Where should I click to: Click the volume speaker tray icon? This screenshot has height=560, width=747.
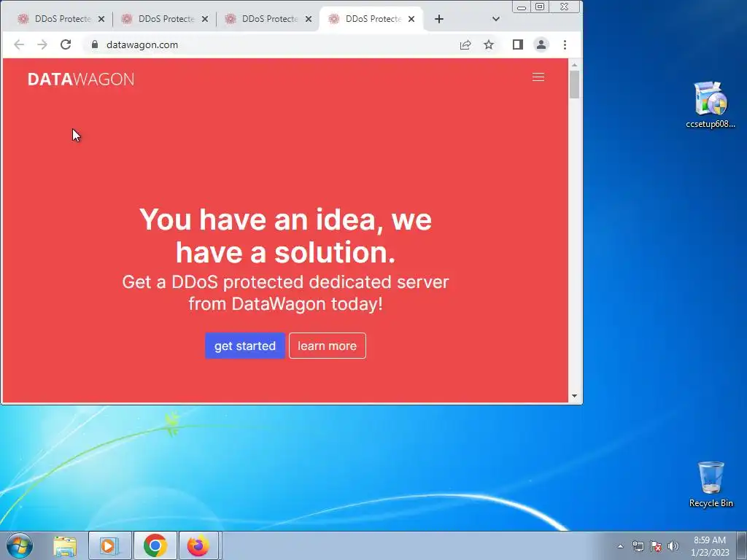click(x=673, y=546)
